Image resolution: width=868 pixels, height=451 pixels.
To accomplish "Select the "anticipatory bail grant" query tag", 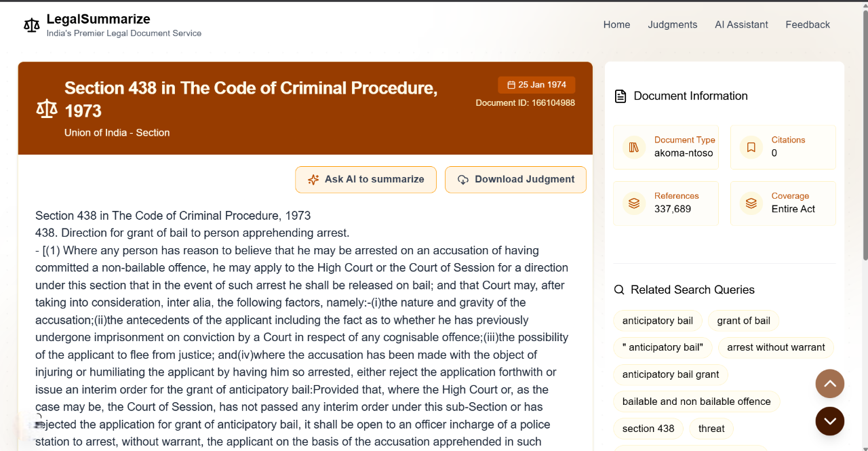I will [671, 374].
